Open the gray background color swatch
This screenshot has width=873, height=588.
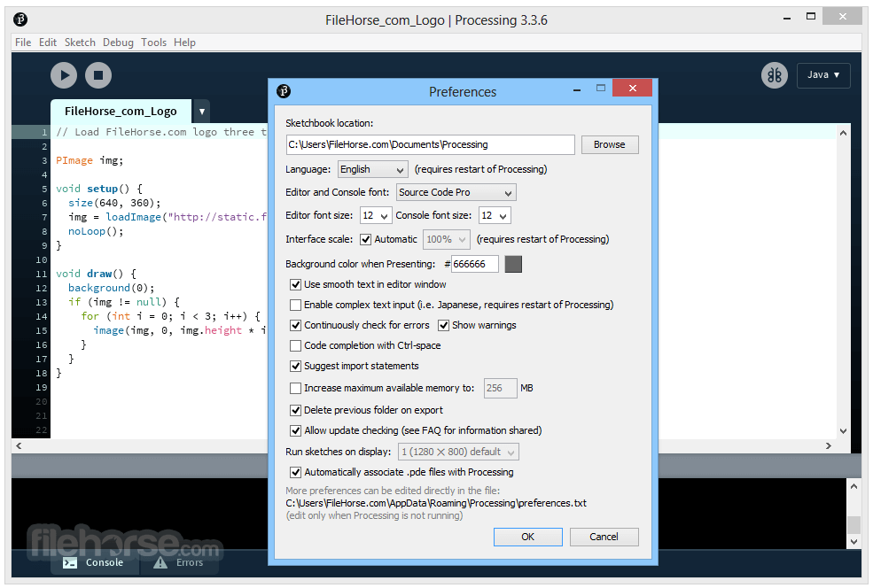click(513, 264)
